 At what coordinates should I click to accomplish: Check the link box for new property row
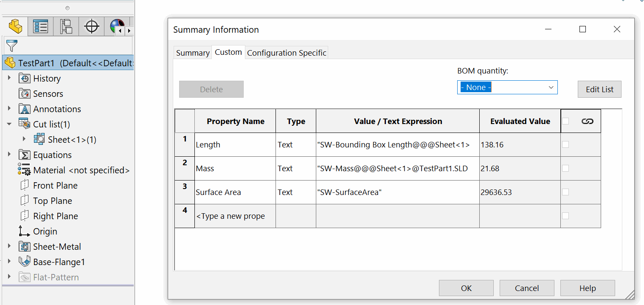pos(565,216)
